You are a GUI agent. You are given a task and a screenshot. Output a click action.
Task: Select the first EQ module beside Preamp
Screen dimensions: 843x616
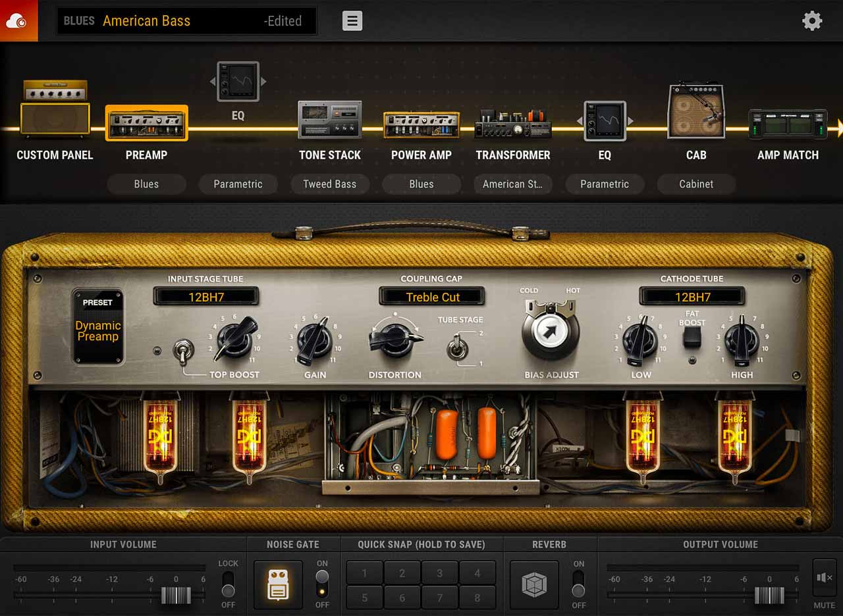pyautogui.click(x=238, y=82)
